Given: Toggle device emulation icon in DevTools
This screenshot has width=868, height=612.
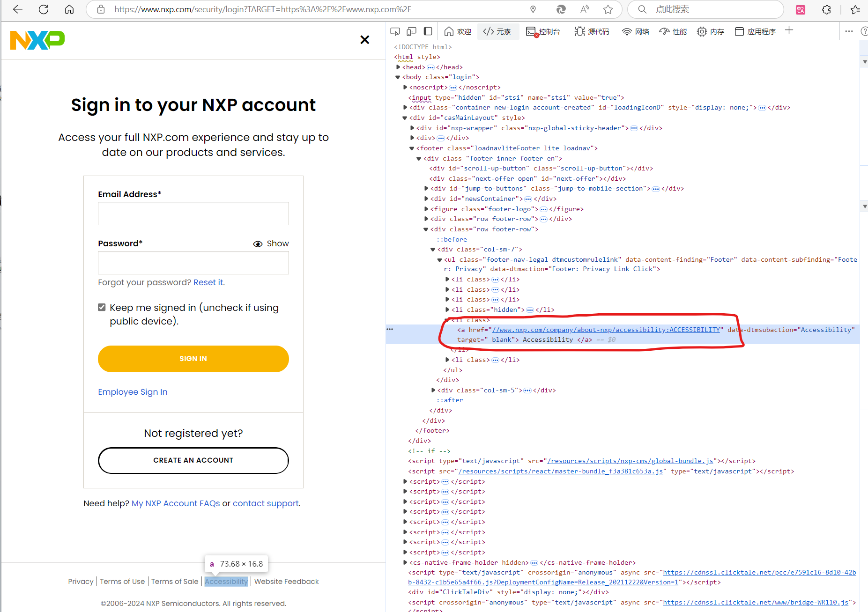Looking at the screenshot, I should (412, 31).
